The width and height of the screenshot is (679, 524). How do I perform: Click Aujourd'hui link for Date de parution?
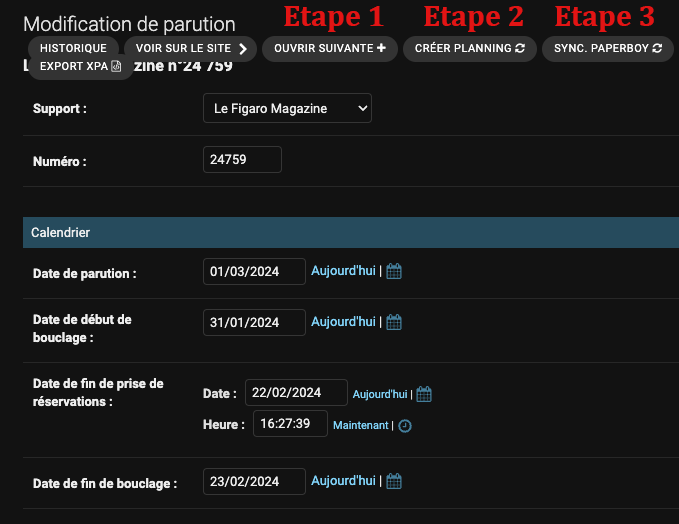pyautogui.click(x=343, y=271)
